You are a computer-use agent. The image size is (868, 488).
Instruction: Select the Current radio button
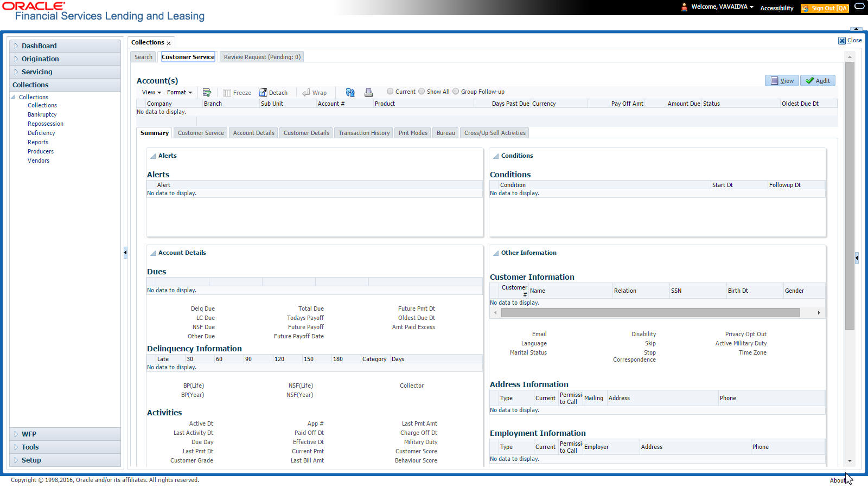coord(390,92)
